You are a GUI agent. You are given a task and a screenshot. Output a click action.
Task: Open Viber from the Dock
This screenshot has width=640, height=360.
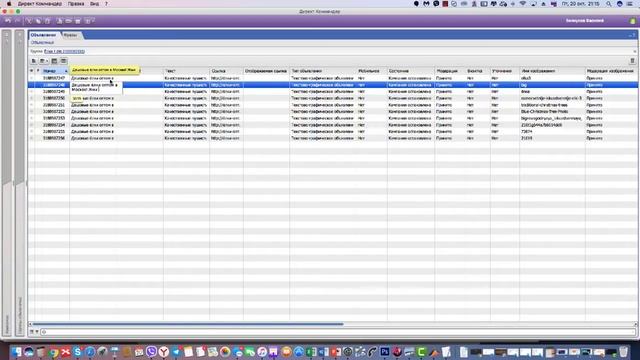tap(151, 352)
